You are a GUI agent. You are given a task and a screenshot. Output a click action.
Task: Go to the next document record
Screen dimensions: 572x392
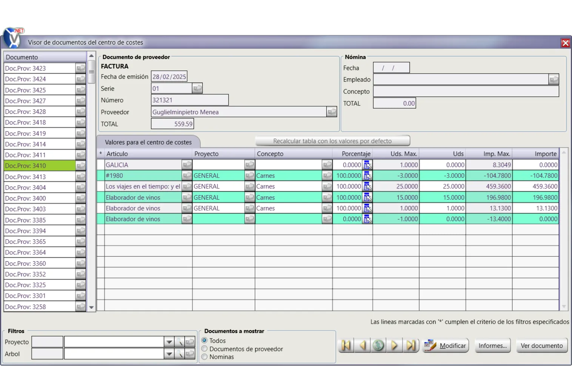[x=395, y=346]
